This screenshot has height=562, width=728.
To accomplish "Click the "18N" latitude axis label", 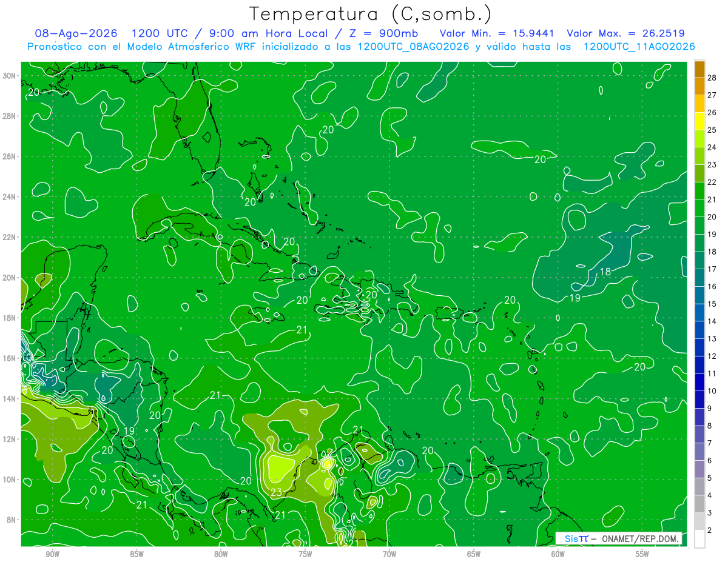I will pyautogui.click(x=10, y=318).
